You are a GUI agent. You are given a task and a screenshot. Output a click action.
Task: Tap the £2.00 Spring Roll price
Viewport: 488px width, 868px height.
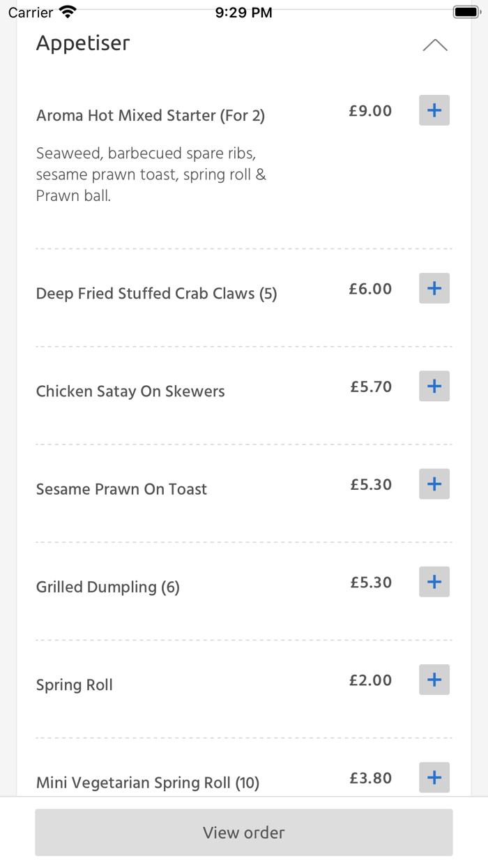coord(371,680)
